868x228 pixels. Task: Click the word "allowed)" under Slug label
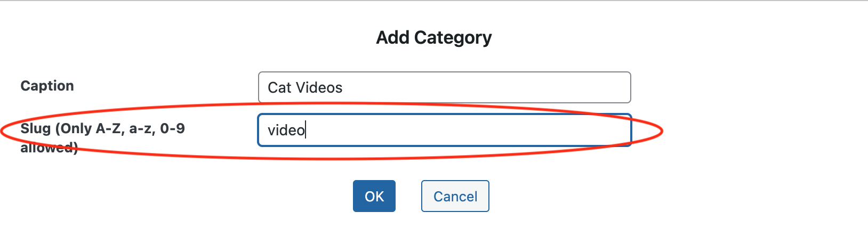pos(49,148)
